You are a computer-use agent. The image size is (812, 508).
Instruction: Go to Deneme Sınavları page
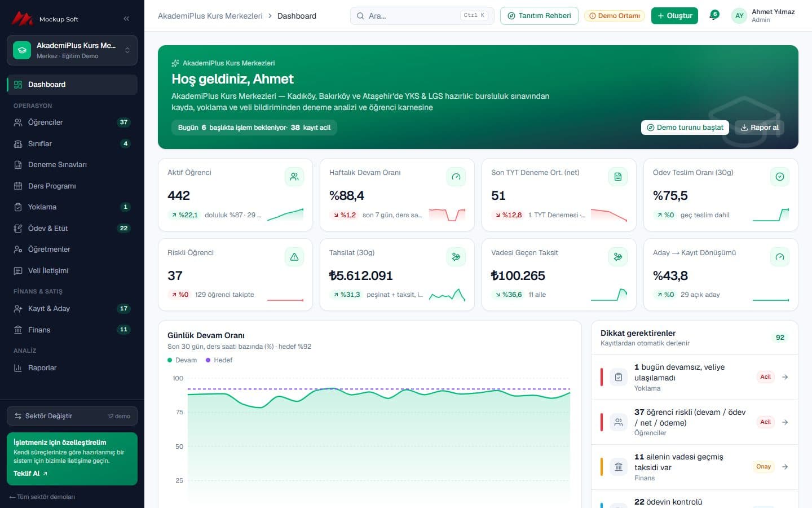[x=72, y=165]
